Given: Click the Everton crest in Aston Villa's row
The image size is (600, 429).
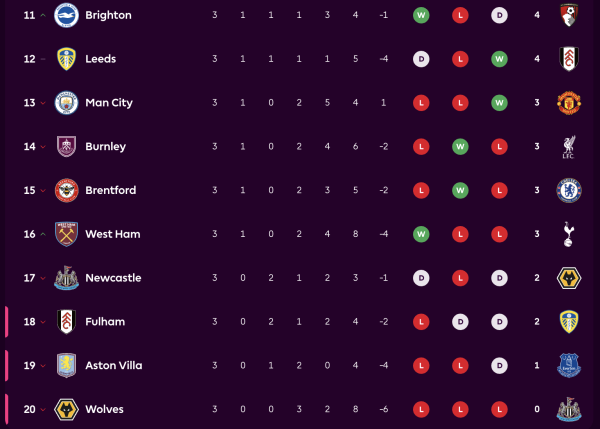Looking at the screenshot, I should [569, 365].
